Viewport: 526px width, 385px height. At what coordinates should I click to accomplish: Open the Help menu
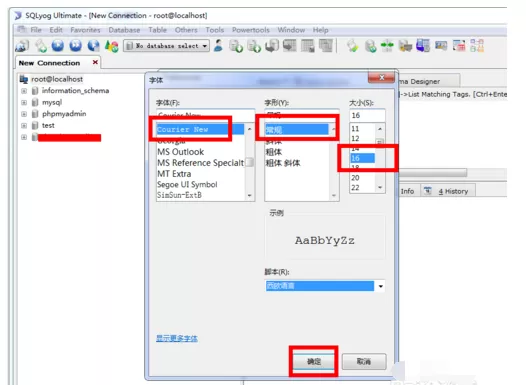tap(320, 30)
